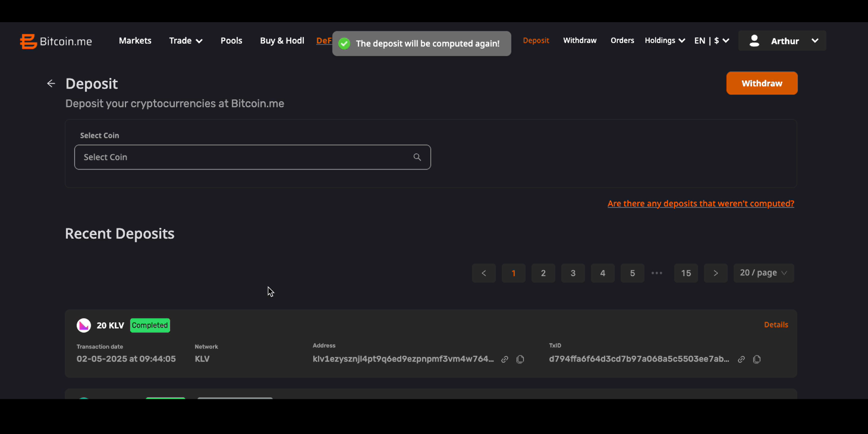Change the 20 / page setting
This screenshot has width=868, height=434.
(x=764, y=273)
